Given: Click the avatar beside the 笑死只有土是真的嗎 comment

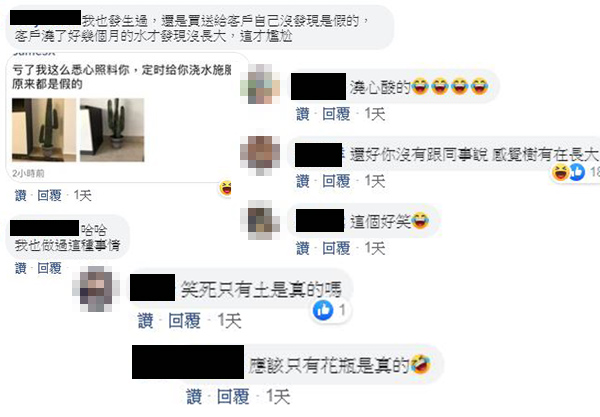Looking at the screenshot, I should (x=96, y=289).
